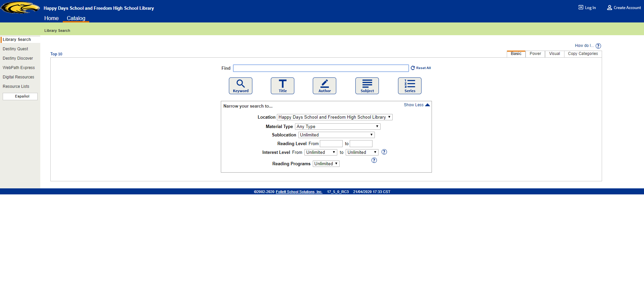Open the Reading Programs dropdown
This screenshot has height=304, width=644.
coord(326,164)
